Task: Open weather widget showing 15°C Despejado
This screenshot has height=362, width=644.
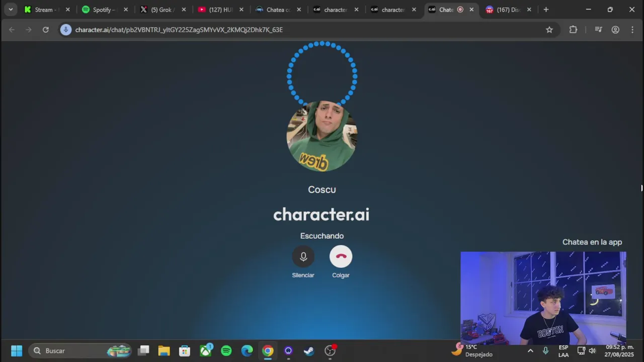Action: [472, 350]
